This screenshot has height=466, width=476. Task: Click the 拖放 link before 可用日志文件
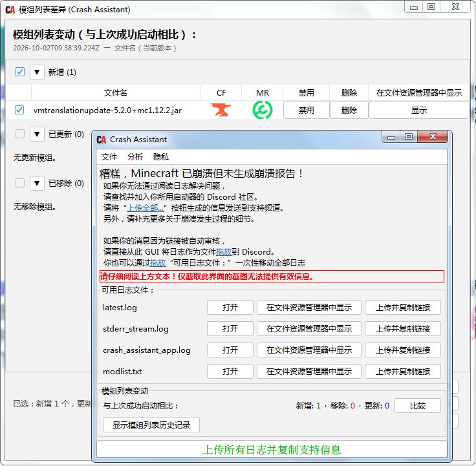tap(158, 263)
